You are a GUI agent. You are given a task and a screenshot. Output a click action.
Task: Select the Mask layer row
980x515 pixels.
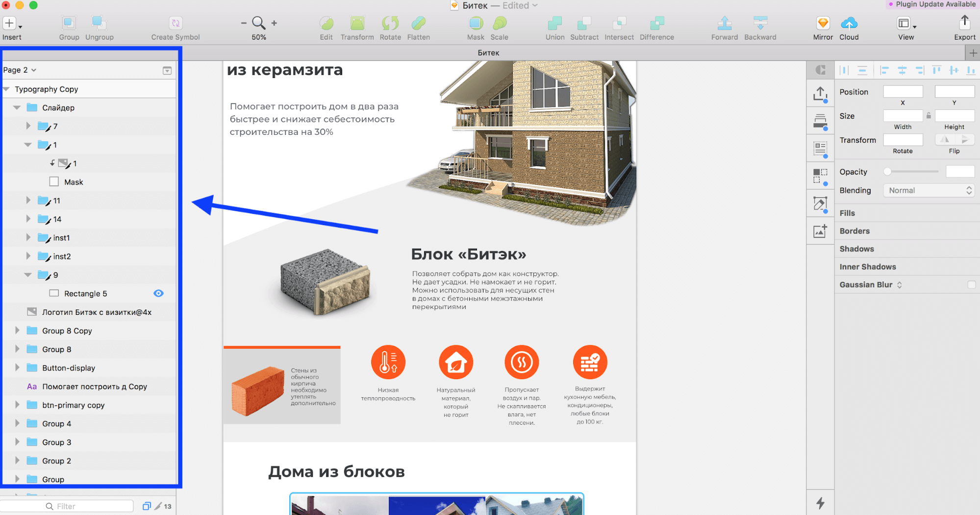point(89,182)
